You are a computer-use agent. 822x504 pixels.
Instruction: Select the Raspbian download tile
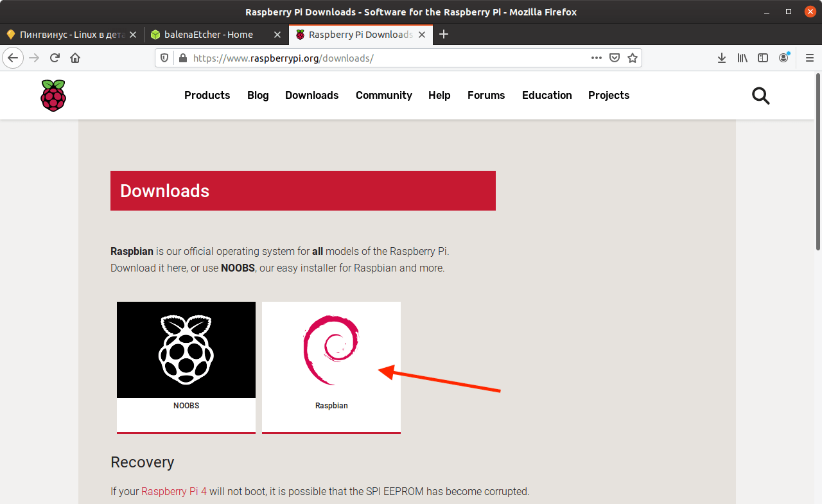click(331, 367)
